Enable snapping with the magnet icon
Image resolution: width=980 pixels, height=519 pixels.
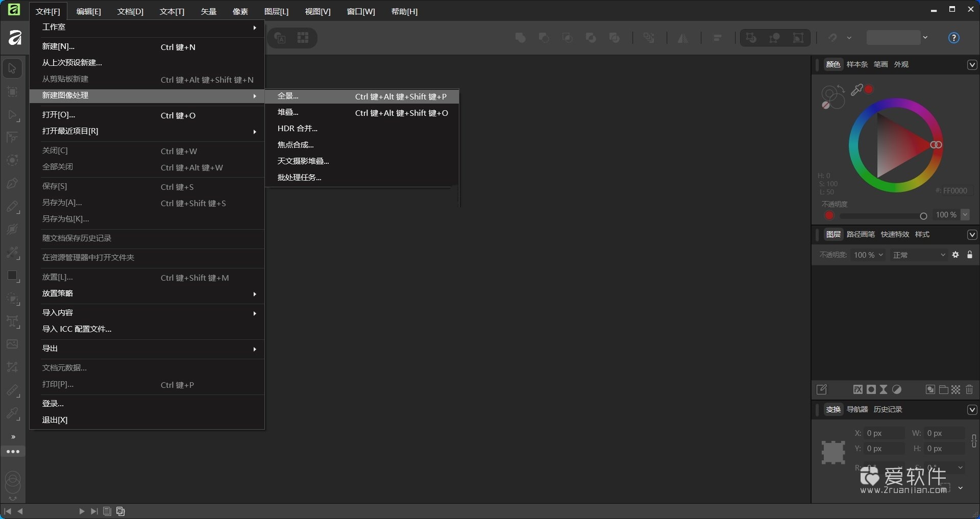tap(832, 38)
